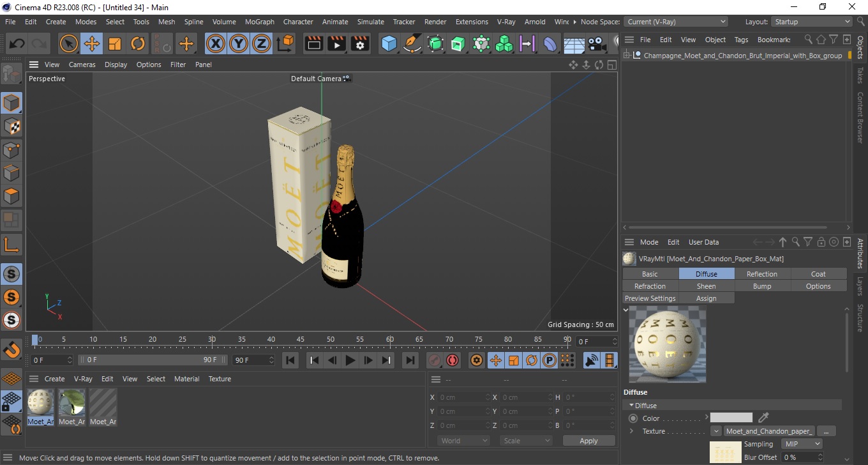Image resolution: width=868 pixels, height=465 pixels.
Task: Toggle Autokeying red button
Action: 453,360
